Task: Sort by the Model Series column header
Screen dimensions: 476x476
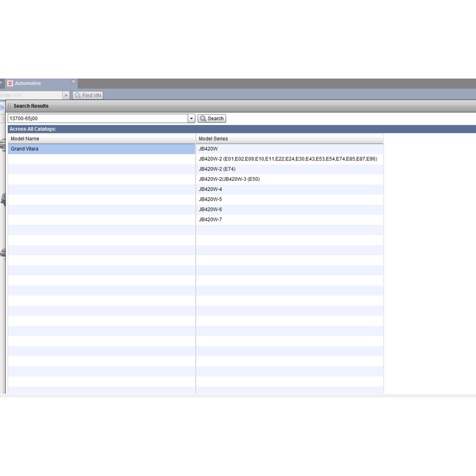Action: [x=289, y=139]
